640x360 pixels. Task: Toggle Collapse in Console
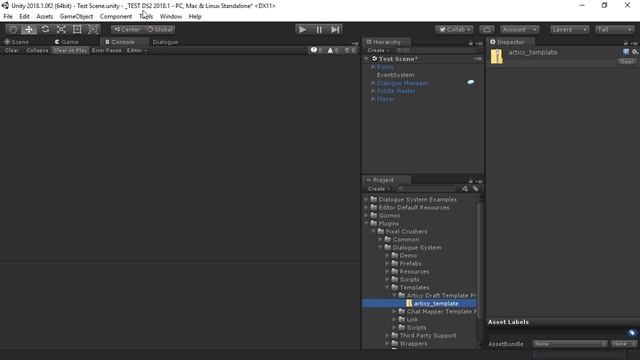point(37,50)
